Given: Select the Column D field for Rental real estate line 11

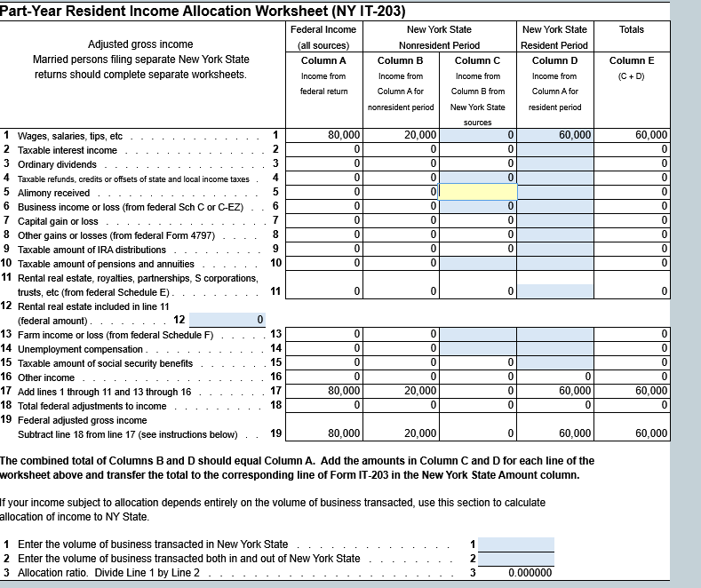Looking at the screenshot, I should point(554,291).
